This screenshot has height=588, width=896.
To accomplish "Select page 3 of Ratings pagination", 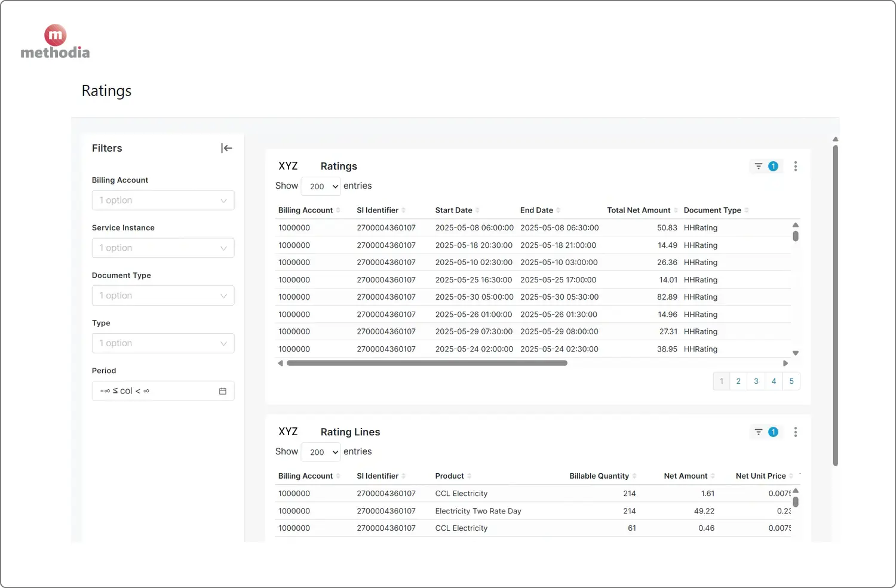I will [756, 381].
